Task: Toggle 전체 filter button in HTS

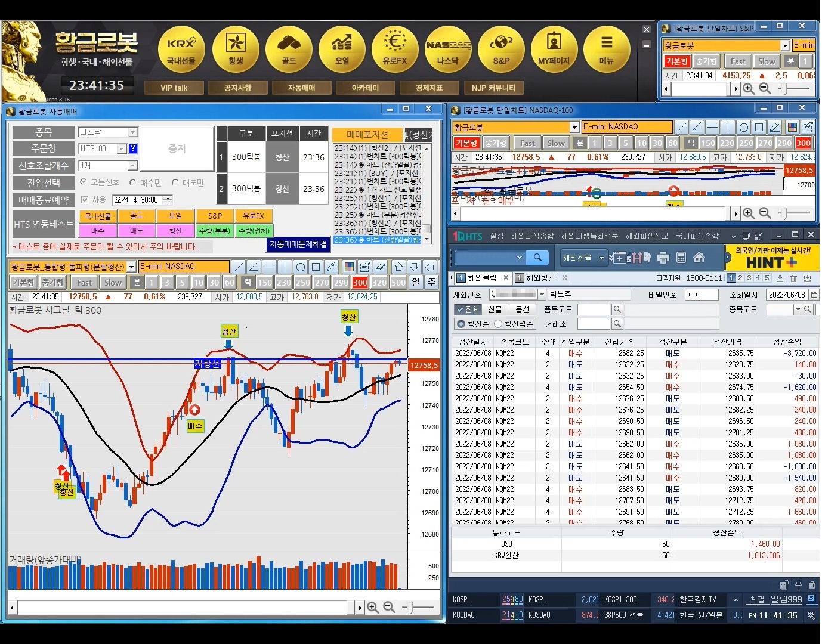Action: pos(467,309)
